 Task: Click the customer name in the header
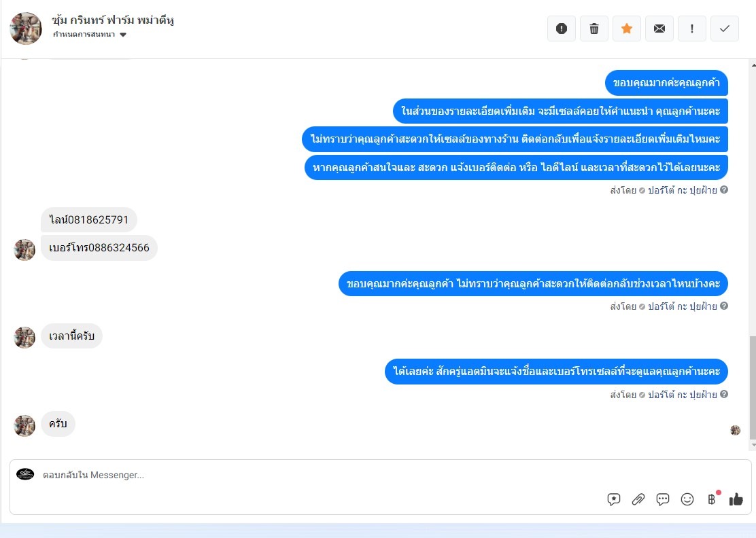[x=113, y=20]
